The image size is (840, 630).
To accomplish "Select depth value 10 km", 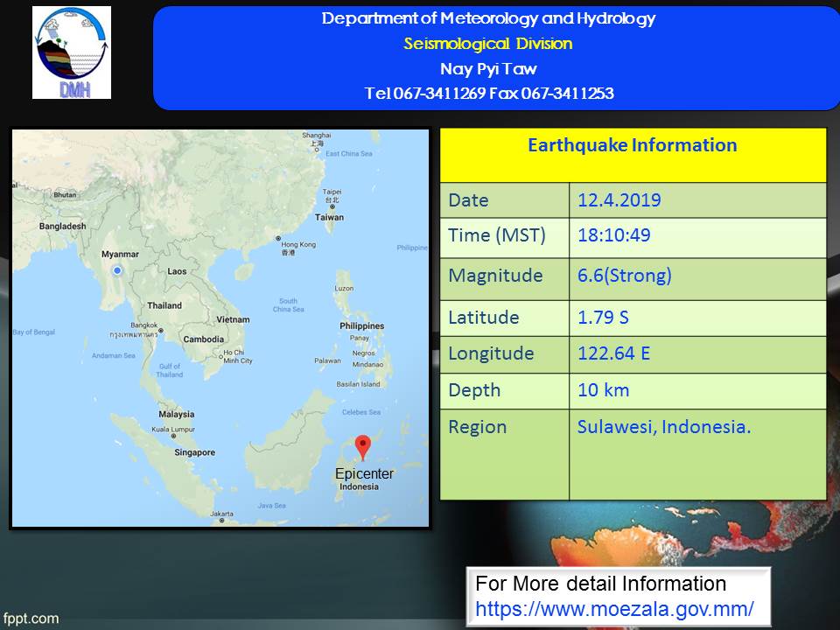I will pos(603,390).
